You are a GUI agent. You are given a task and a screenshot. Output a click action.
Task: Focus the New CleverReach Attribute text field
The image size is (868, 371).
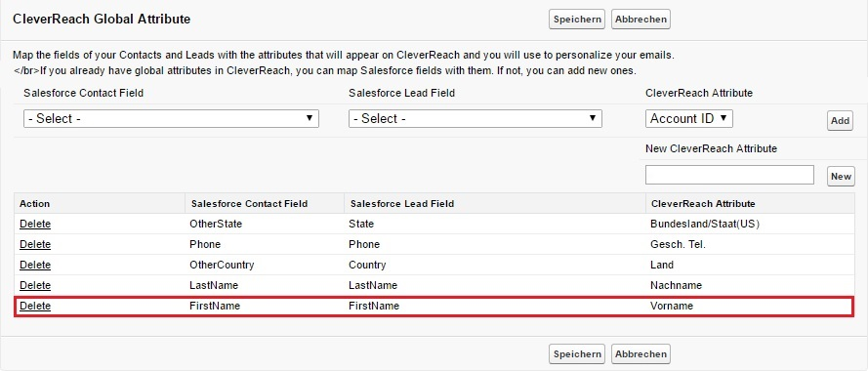[729, 175]
